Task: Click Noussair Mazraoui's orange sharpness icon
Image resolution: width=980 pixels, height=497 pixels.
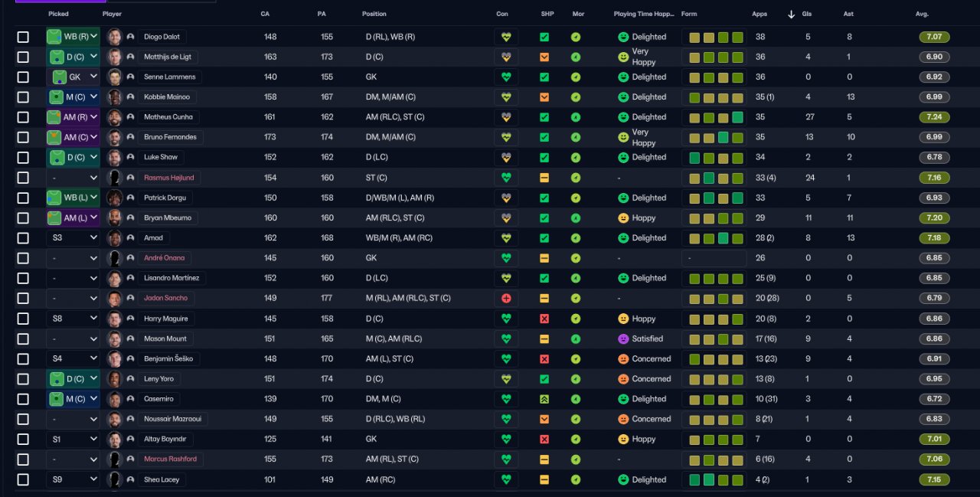Action: click(x=544, y=420)
